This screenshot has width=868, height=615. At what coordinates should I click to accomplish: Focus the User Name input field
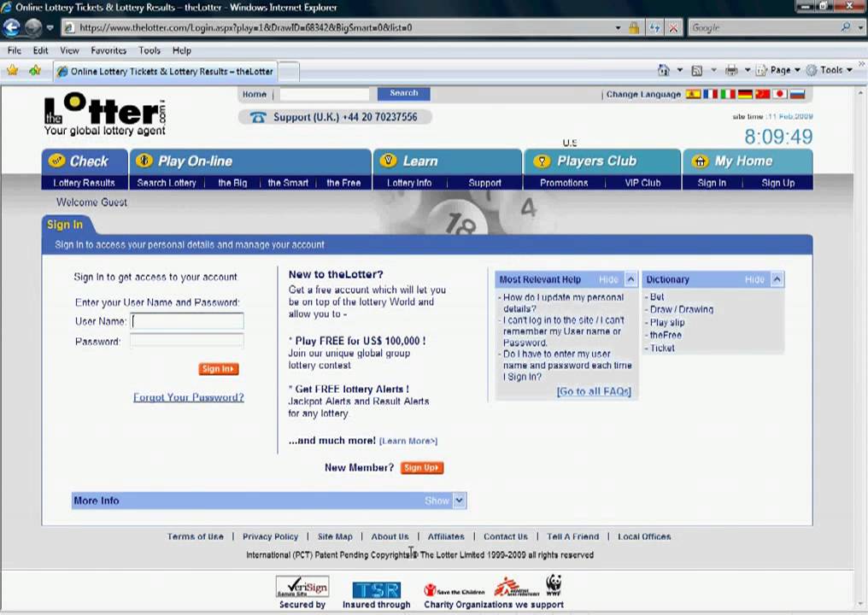[x=186, y=321]
